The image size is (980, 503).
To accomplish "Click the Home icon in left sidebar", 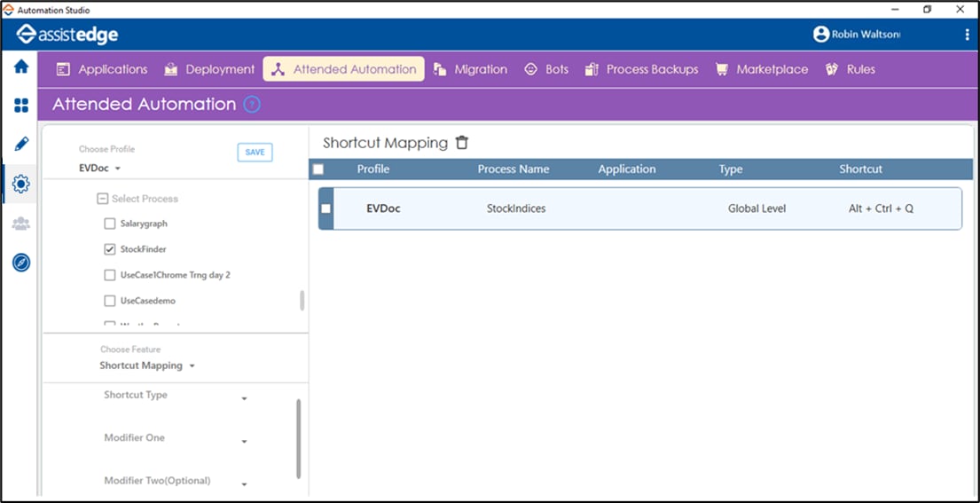I will coord(20,67).
